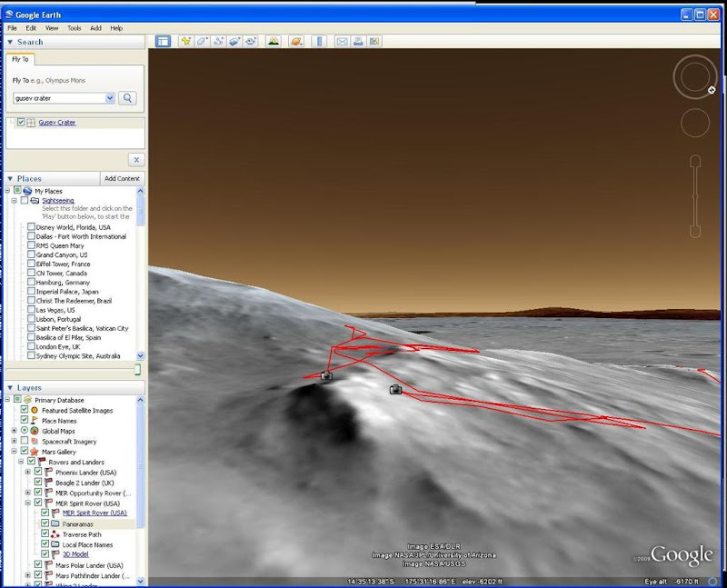Screen dimensions: 727x588
Task: Click the Add Polygon toolbar icon
Action: click(203, 41)
